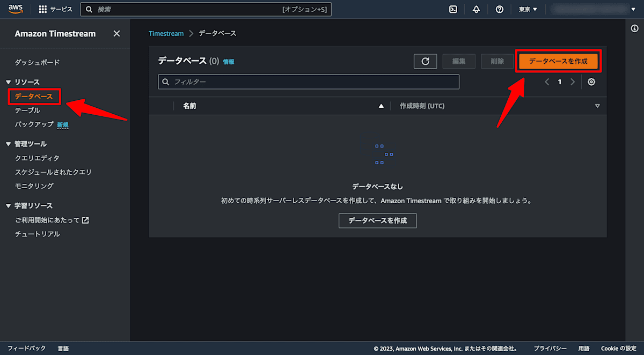Click the 編集 button
This screenshot has height=355, width=644.
[x=459, y=61]
